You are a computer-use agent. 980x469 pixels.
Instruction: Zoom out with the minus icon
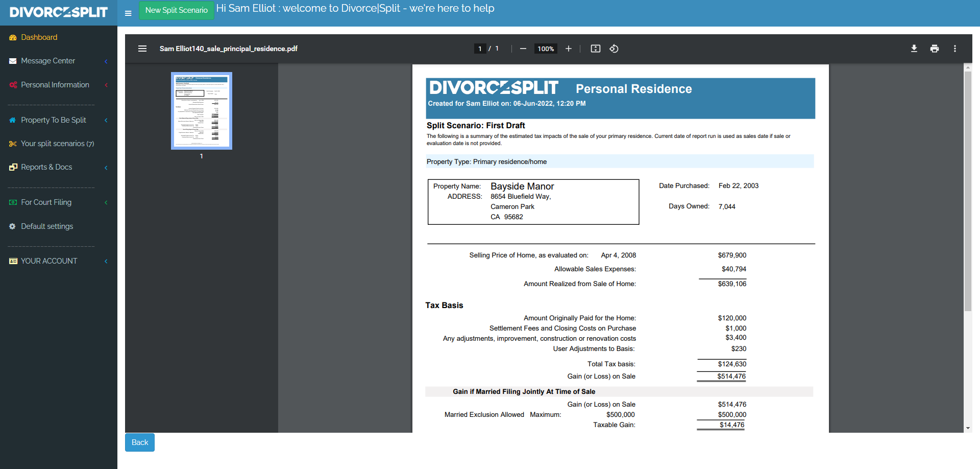click(523, 49)
